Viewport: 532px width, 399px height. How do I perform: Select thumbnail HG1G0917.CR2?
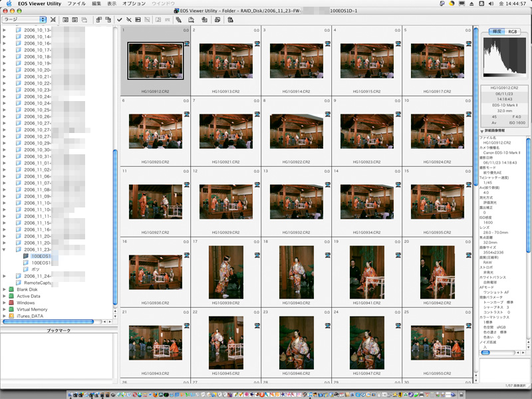coord(438,61)
